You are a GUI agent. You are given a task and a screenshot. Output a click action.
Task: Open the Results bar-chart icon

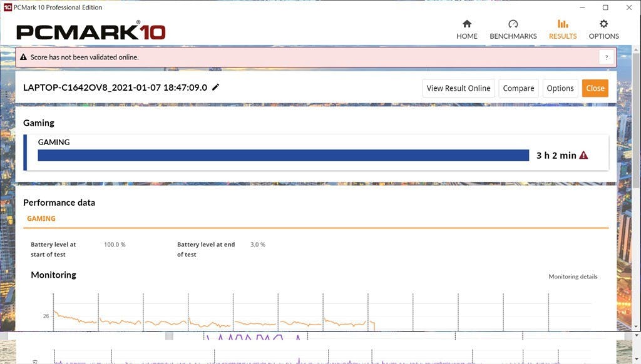(563, 24)
